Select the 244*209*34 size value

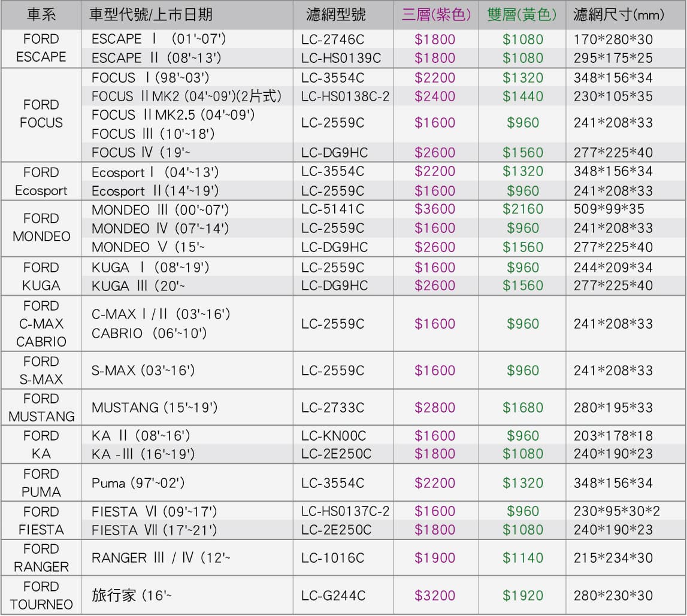[x=613, y=268]
